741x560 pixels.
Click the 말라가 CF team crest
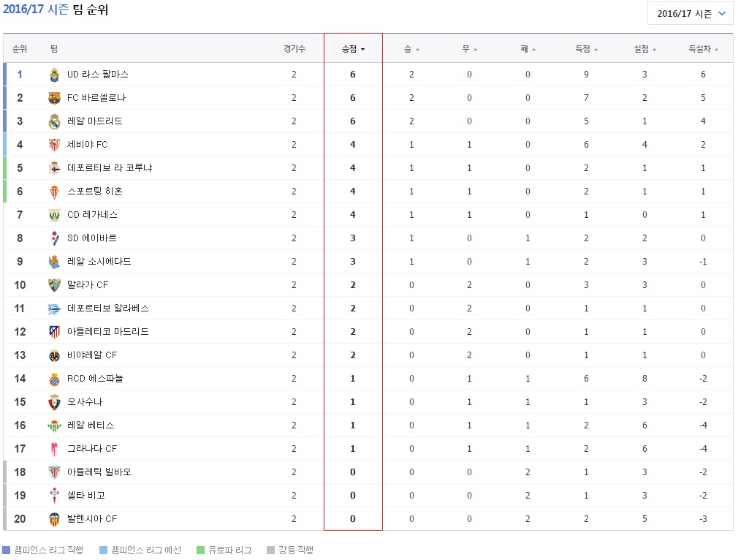(54, 285)
